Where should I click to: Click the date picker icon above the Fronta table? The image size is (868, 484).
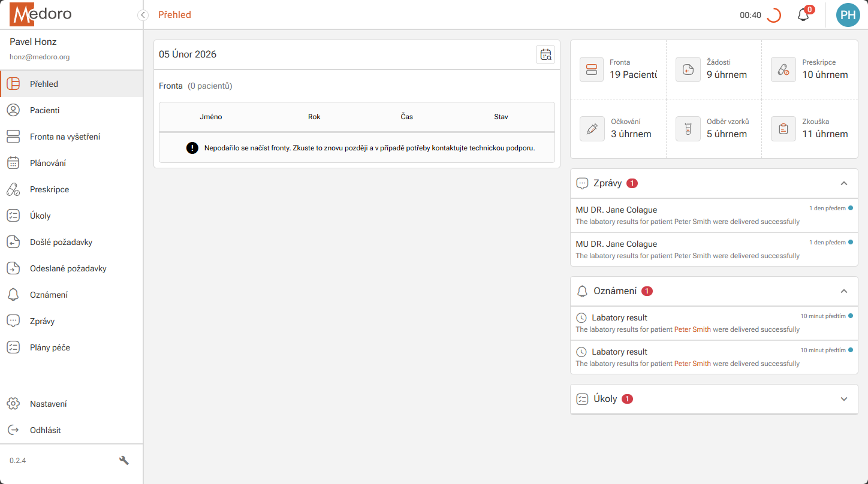[x=545, y=55]
